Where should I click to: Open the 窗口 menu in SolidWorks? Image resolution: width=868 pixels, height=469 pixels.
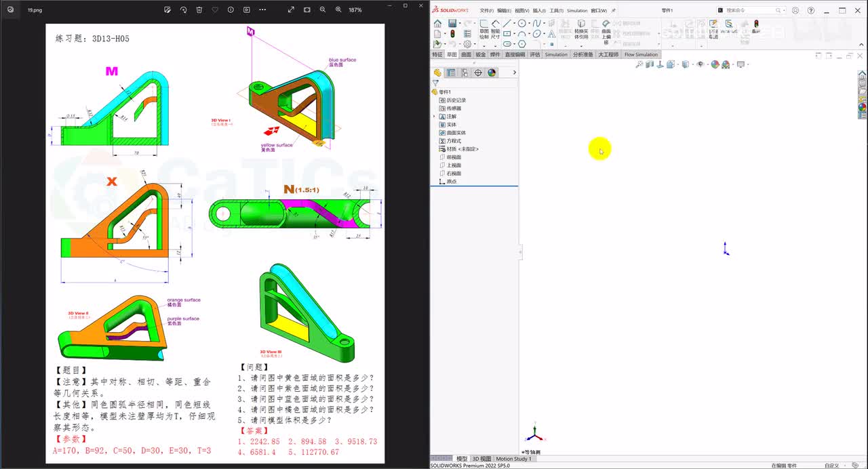point(599,11)
